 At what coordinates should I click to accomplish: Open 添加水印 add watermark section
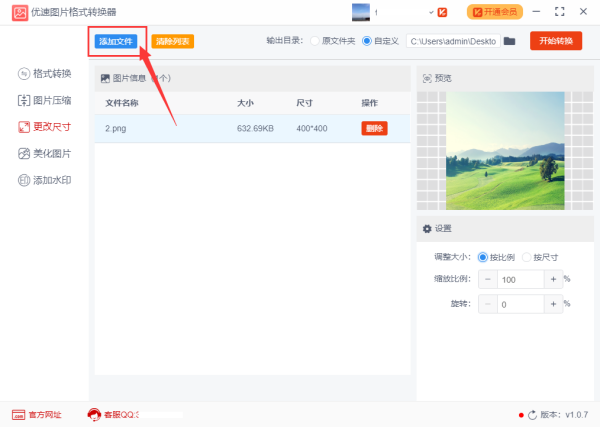46,180
